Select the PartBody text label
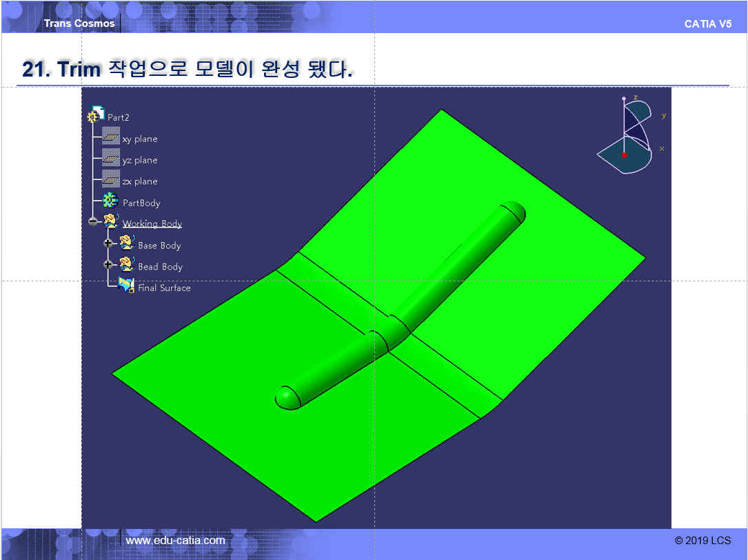 pos(141,203)
